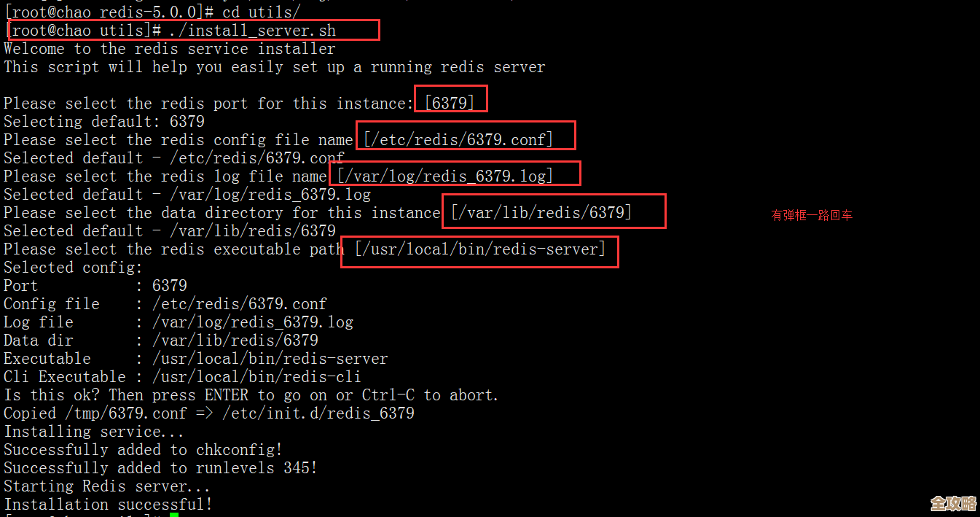The height and width of the screenshot is (517, 980).
Task: Select the boxed [6379] port default
Action: point(450,103)
